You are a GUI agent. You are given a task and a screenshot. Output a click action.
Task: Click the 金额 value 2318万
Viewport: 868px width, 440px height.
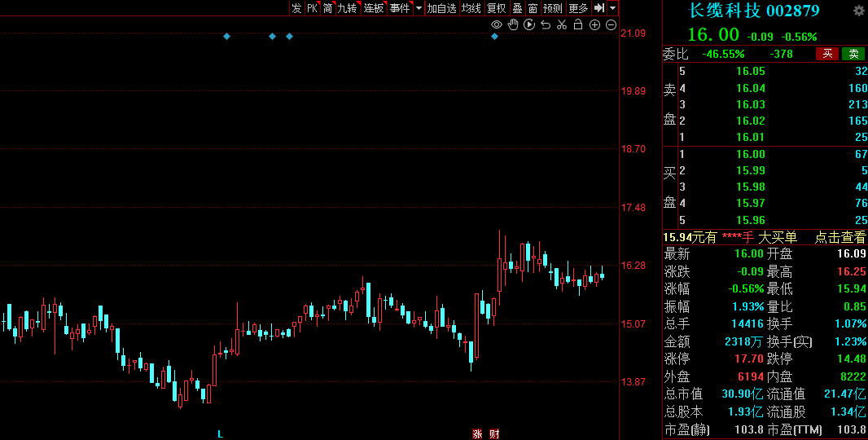tap(744, 341)
